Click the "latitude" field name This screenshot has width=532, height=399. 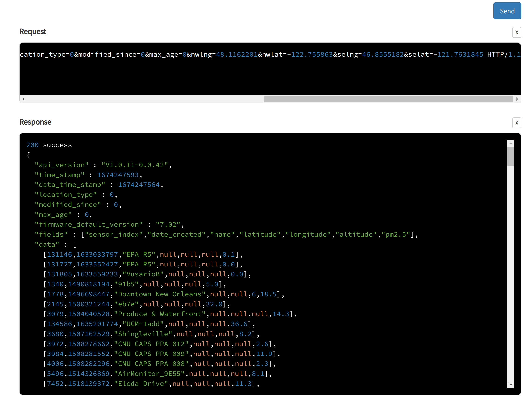[x=260, y=234]
